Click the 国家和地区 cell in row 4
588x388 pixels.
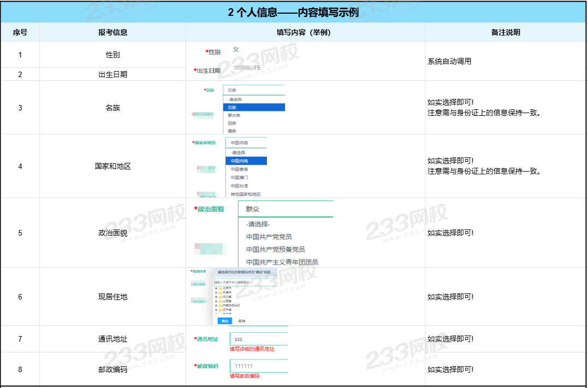[113, 166]
